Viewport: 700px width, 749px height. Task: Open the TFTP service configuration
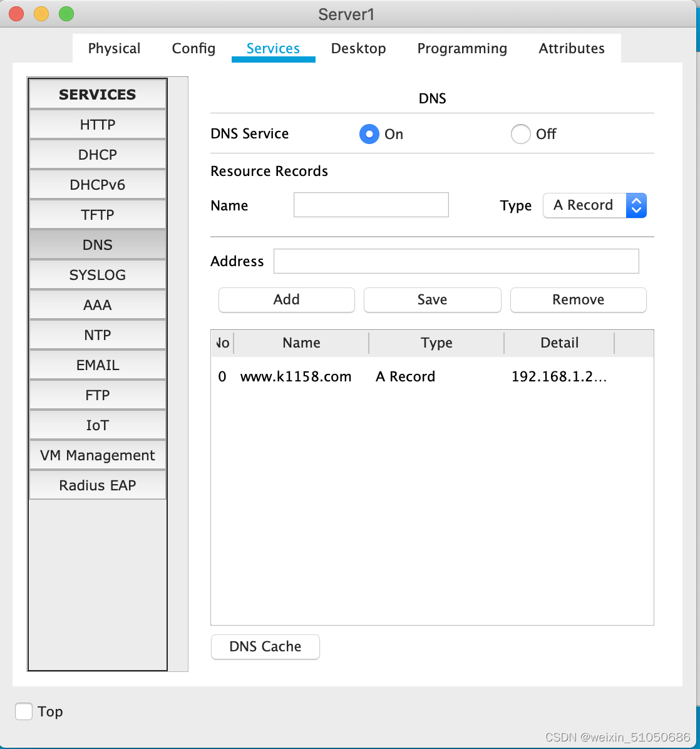click(x=97, y=214)
